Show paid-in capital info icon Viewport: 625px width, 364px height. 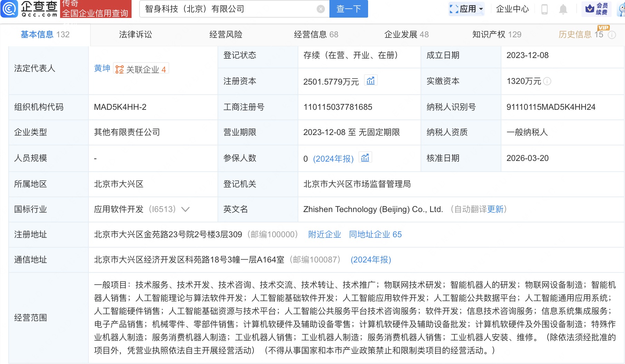point(547,81)
